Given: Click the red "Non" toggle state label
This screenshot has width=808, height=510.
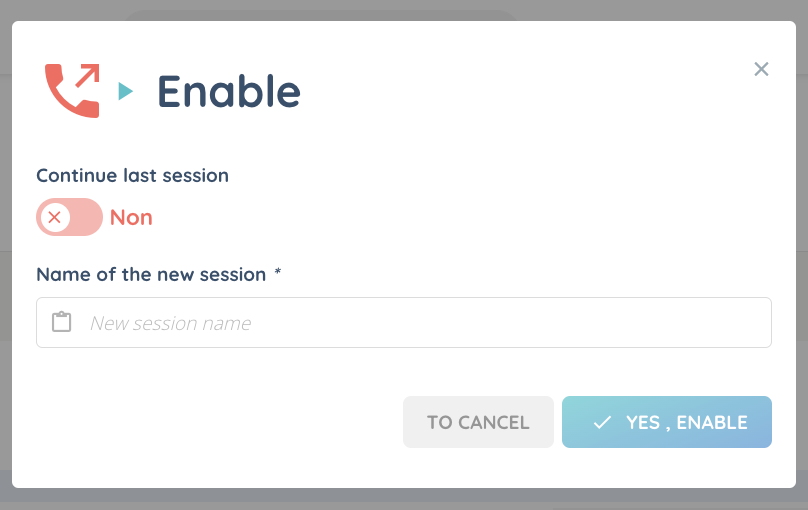Looking at the screenshot, I should 131,217.
